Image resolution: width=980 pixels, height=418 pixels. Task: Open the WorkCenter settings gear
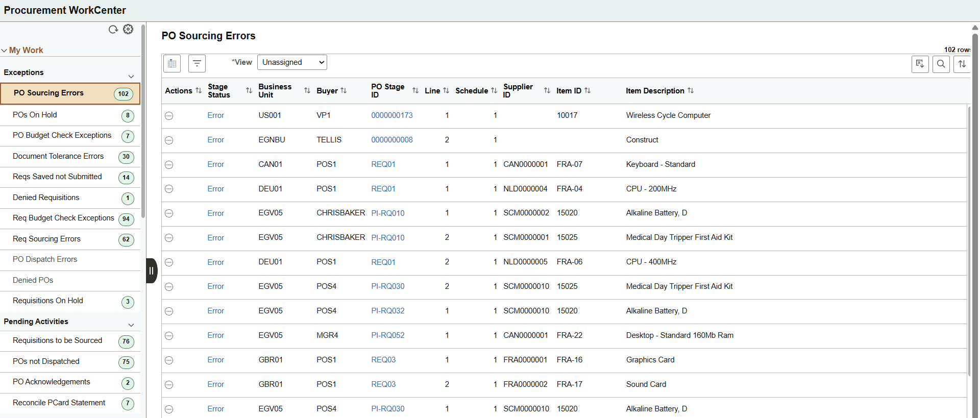(x=128, y=29)
